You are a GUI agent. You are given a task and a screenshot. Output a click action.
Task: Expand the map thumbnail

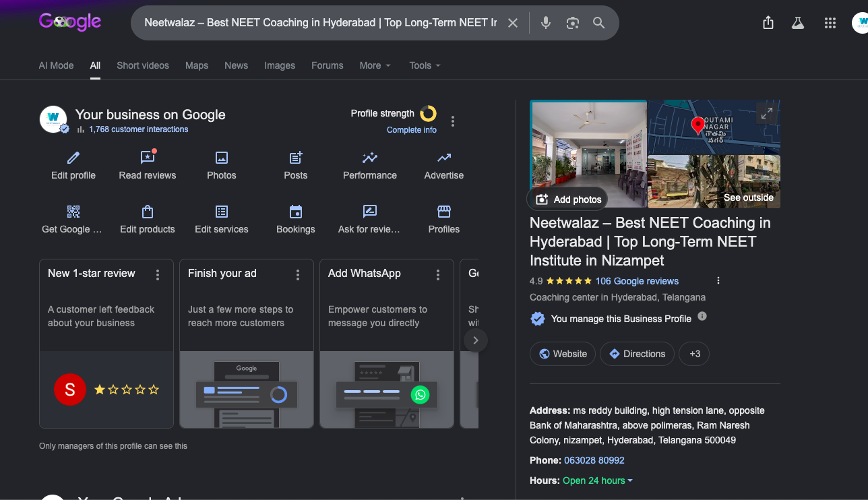(x=766, y=114)
